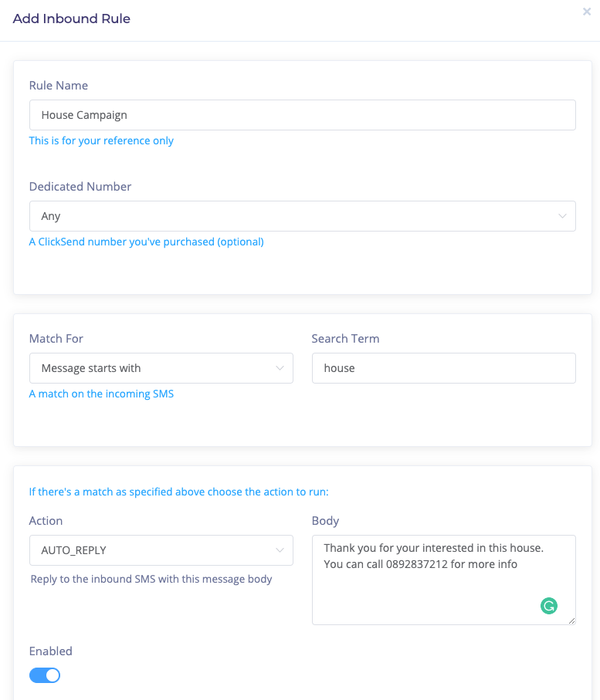Expand the Match For dropdown
Screen dimensions: 600x700
(x=161, y=368)
